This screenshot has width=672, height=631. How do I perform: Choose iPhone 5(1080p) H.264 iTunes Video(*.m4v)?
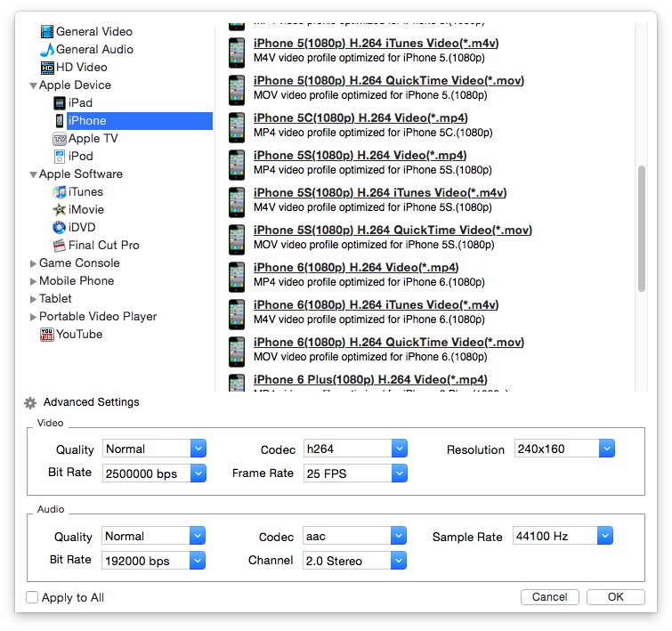point(376,44)
